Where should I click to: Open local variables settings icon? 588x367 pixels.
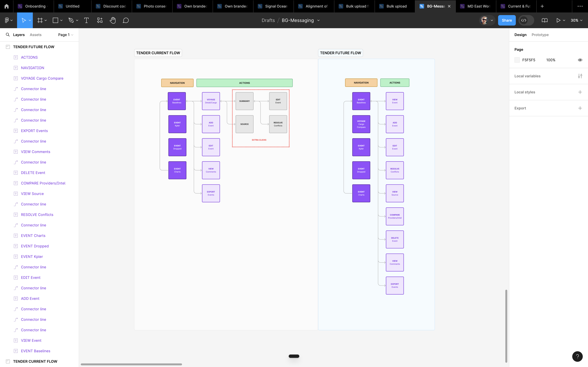[x=580, y=76]
